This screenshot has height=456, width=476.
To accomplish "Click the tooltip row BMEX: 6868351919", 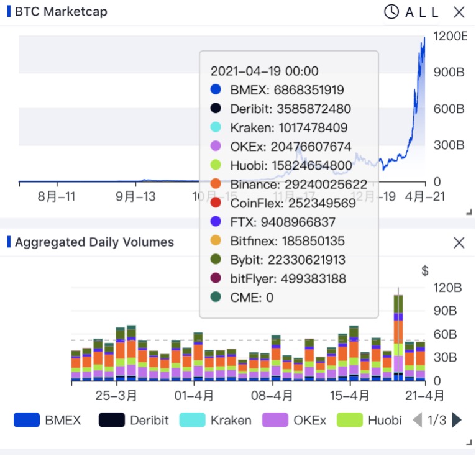I will click(x=277, y=90).
